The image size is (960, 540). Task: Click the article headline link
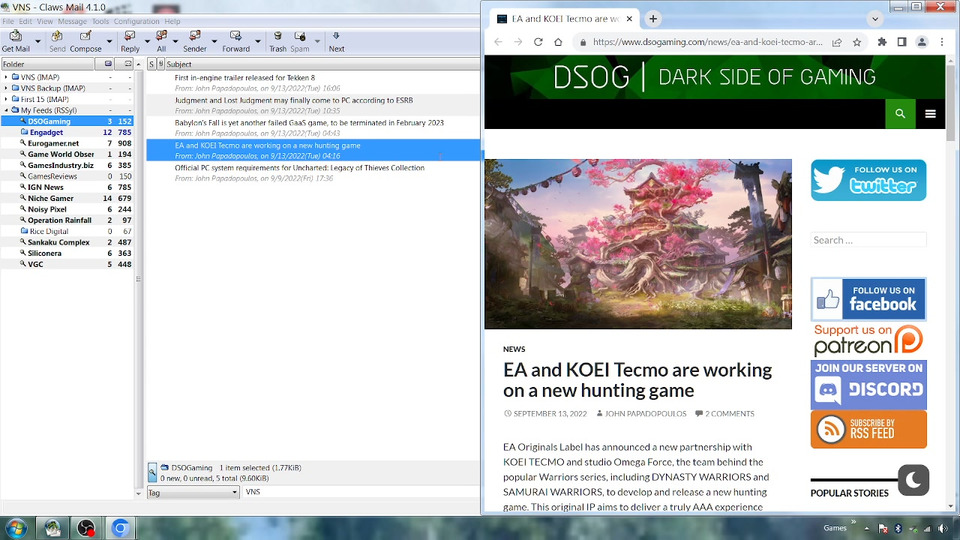637,380
